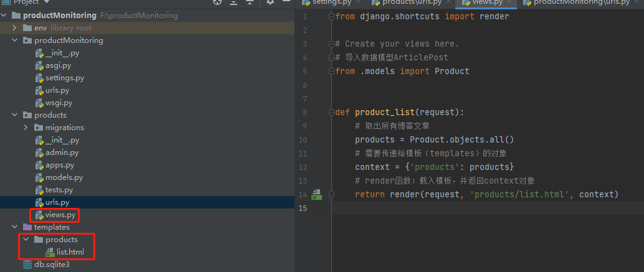Screen dimensions: 644x272
Task: Collapse the products app folder chevron
Action: (14, 115)
